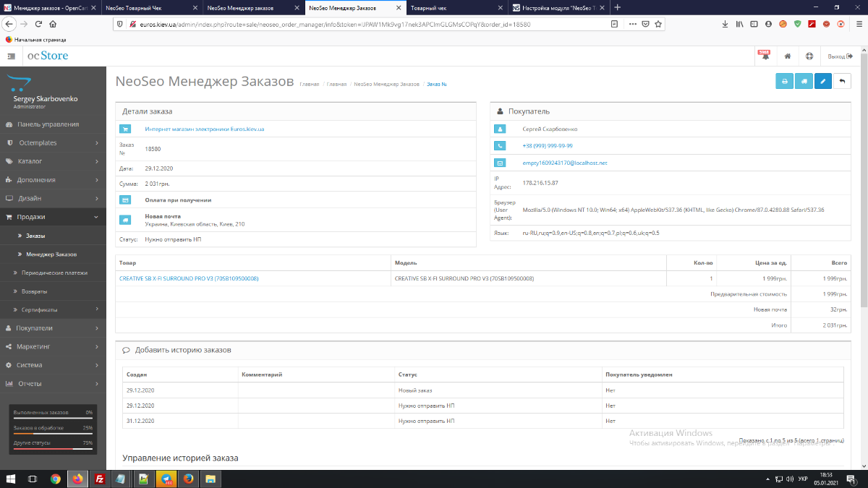Click the blue print order icon button
This screenshot has height=488, width=868.
click(x=785, y=81)
